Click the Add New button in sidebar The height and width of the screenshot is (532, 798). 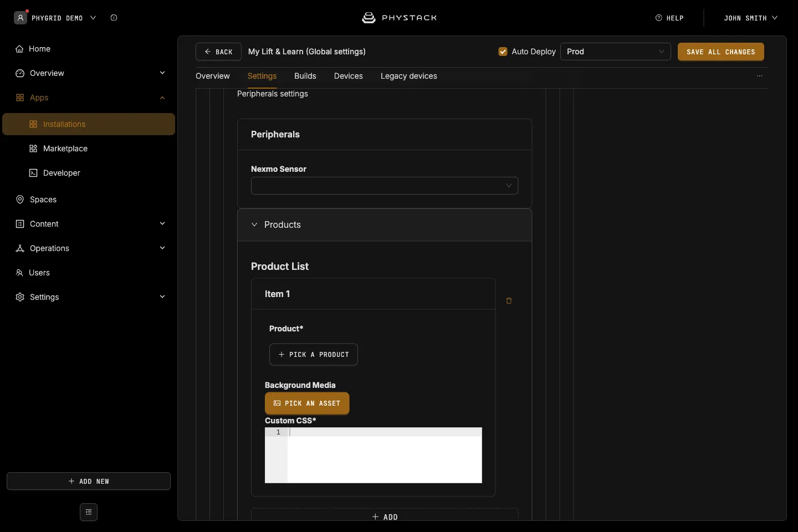tap(89, 481)
